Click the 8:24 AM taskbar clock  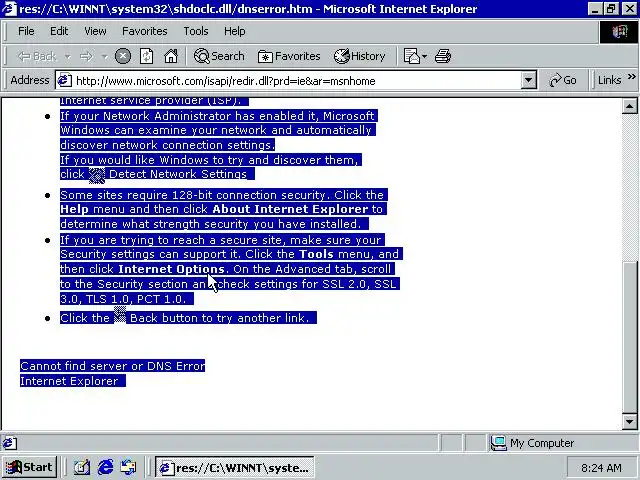[601, 468]
